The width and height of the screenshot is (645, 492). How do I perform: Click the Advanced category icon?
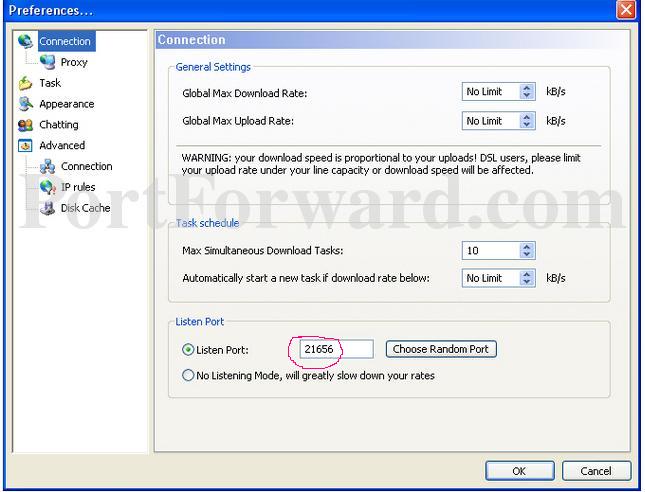[x=26, y=146]
